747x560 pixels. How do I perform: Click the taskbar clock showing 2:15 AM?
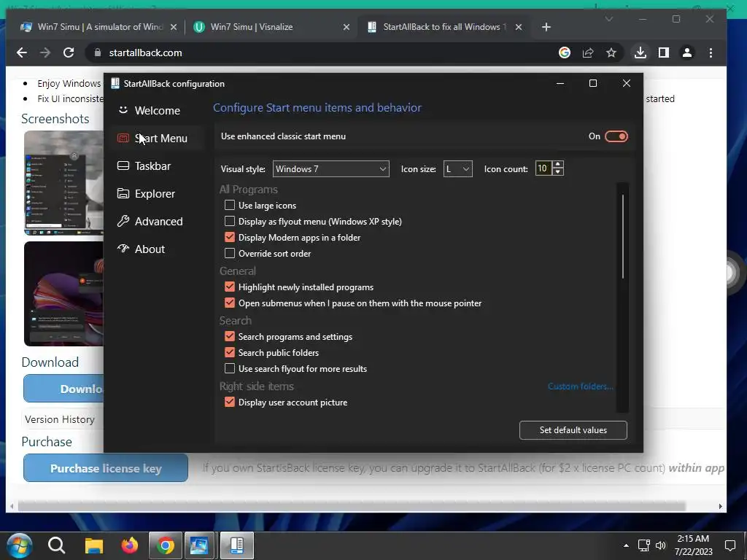[x=693, y=545]
